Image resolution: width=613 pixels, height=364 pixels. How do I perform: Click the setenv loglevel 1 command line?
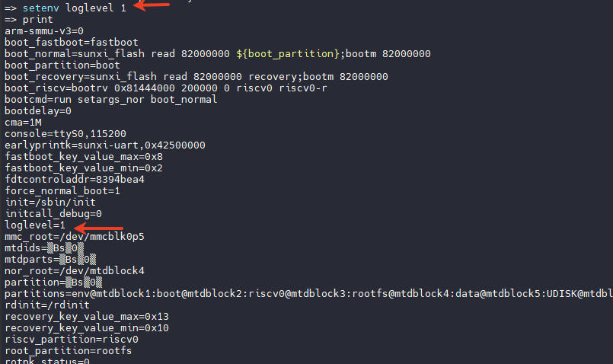pyautogui.click(x=65, y=8)
